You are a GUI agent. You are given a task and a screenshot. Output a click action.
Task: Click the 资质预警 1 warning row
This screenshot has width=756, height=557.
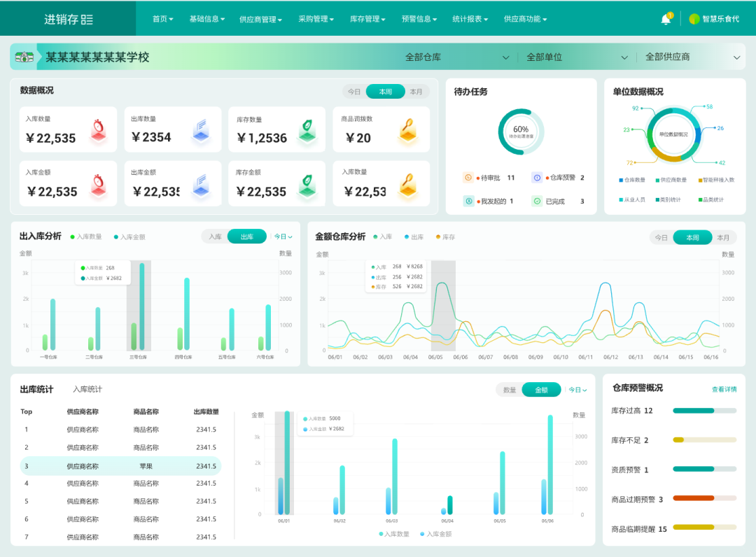[x=673, y=470]
